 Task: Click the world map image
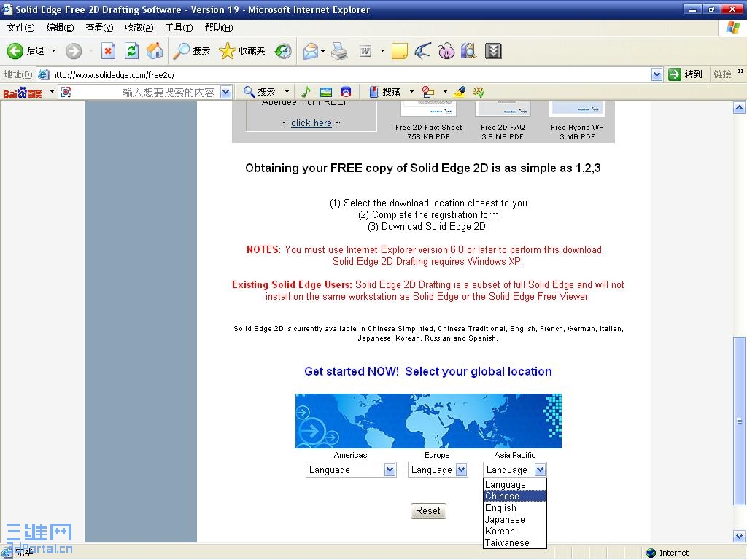[x=428, y=421]
